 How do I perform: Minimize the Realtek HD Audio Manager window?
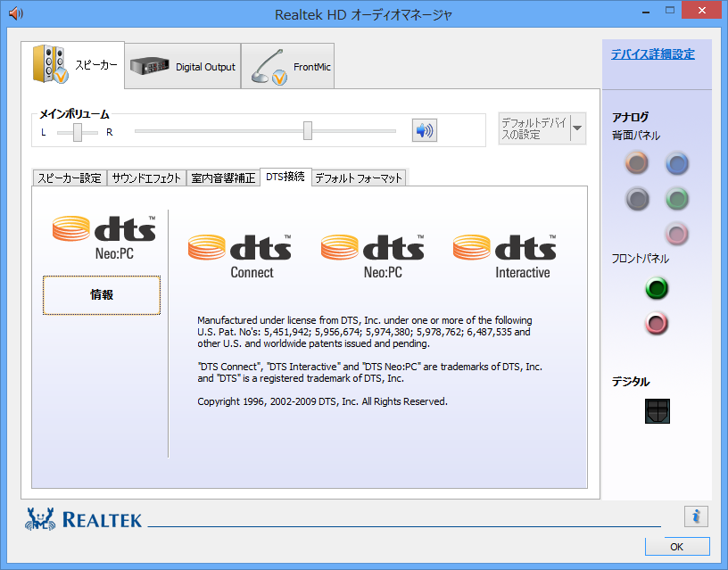tap(646, 11)
